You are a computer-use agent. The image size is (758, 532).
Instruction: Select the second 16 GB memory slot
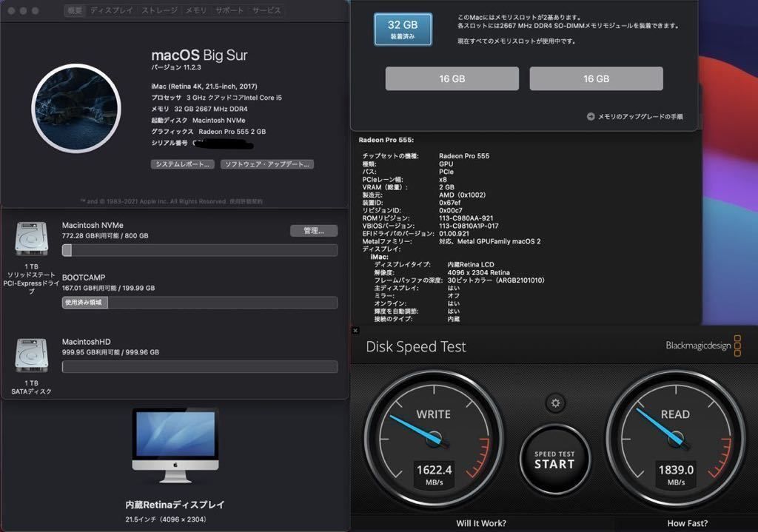[x=596, y=78]
